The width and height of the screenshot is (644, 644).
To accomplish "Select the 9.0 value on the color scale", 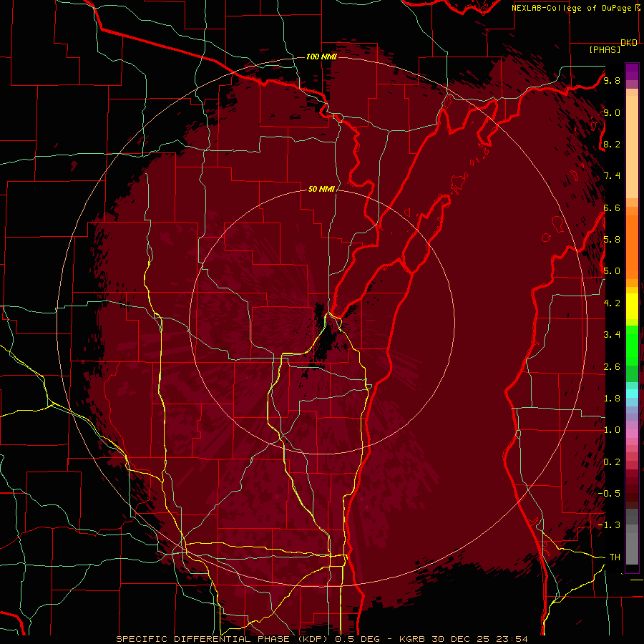I will [x=612, y=112].
